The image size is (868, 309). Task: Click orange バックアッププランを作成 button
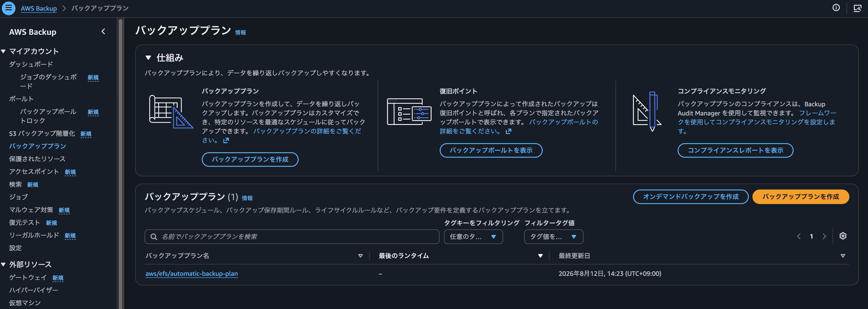(801, 197)
